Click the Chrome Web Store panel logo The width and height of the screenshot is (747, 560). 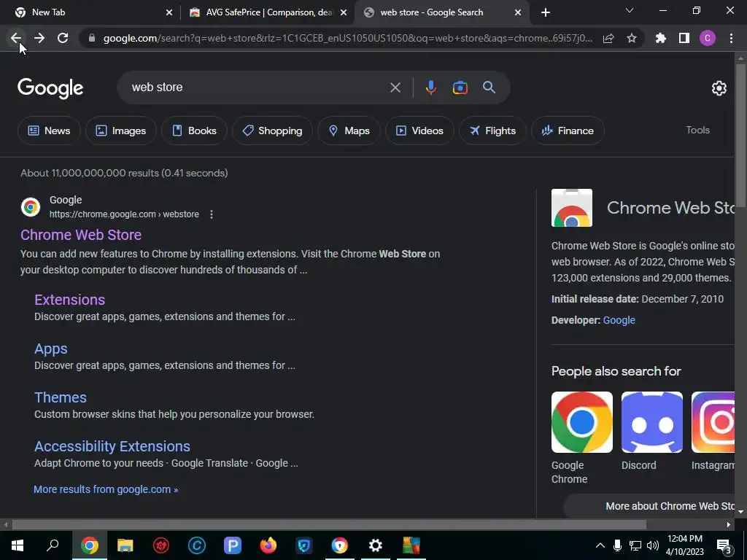[572, 208]
